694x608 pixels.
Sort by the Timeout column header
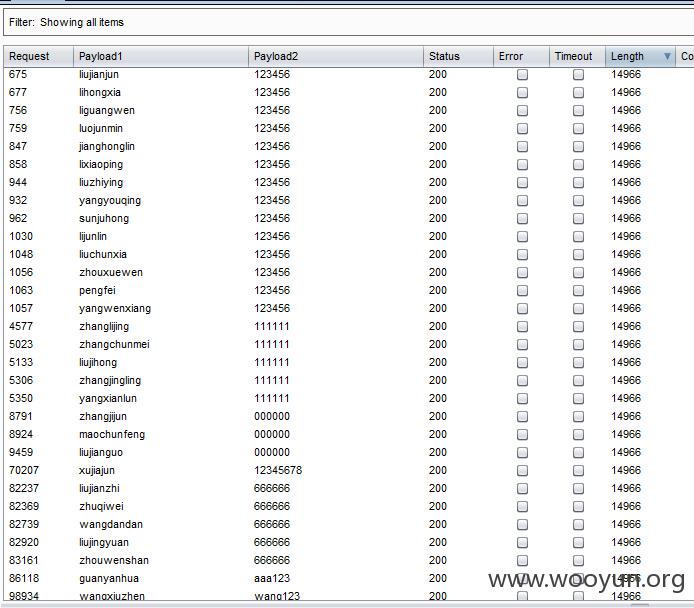click(577, 56)
